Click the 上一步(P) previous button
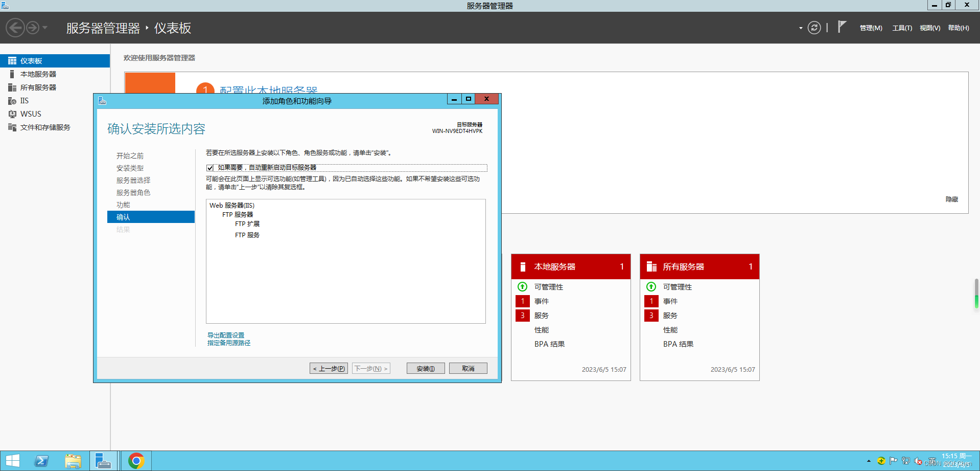This screenshot has width=980, height=471. [329, 368]
